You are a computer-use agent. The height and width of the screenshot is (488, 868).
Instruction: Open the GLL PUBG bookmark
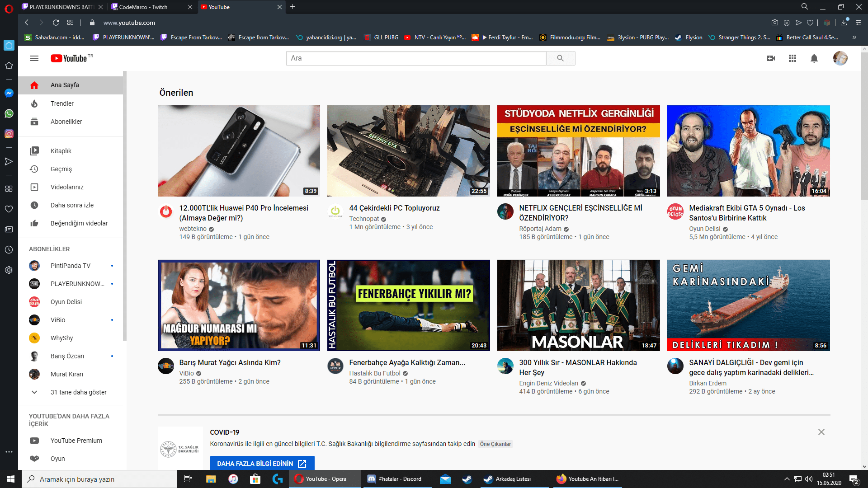pos(381,38)
